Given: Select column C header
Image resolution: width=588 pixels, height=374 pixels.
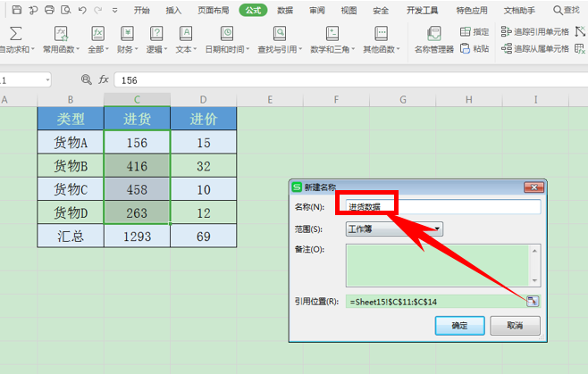Looking at the screenshot, I should point(137,100).
